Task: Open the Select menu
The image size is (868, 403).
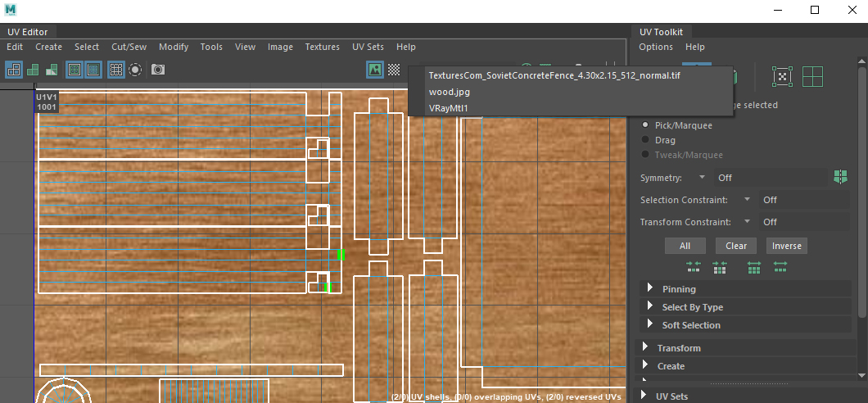Action: click(87, 47)
